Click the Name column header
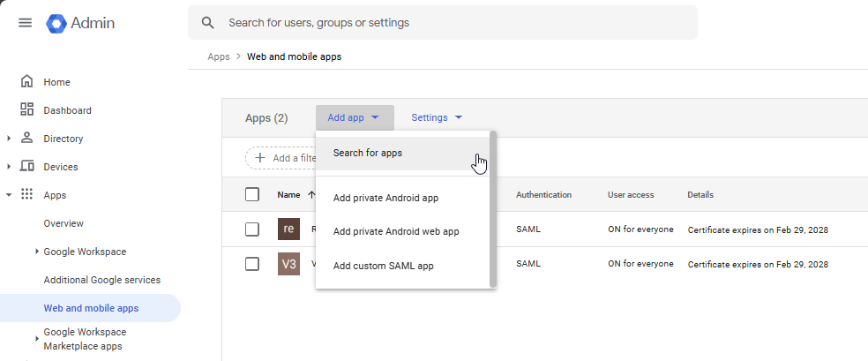Screen dimensions: 868x361 click(288, 195)
